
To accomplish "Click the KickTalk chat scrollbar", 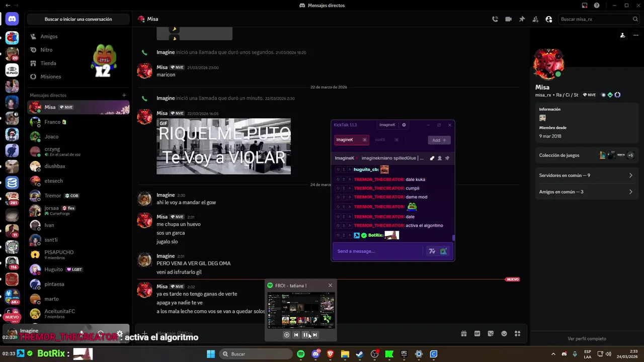I will 453,238.
